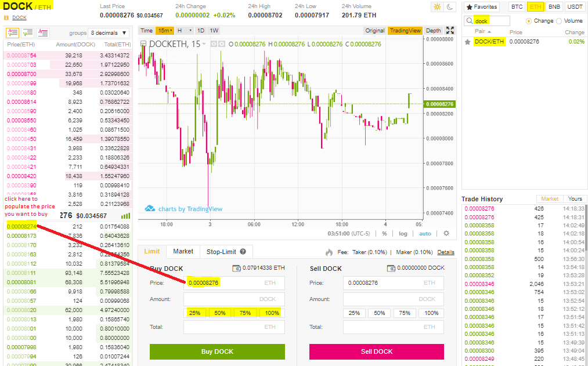
Task: Set sell amount to 25%
Action: pyautogui.click(x=354, y=313)
